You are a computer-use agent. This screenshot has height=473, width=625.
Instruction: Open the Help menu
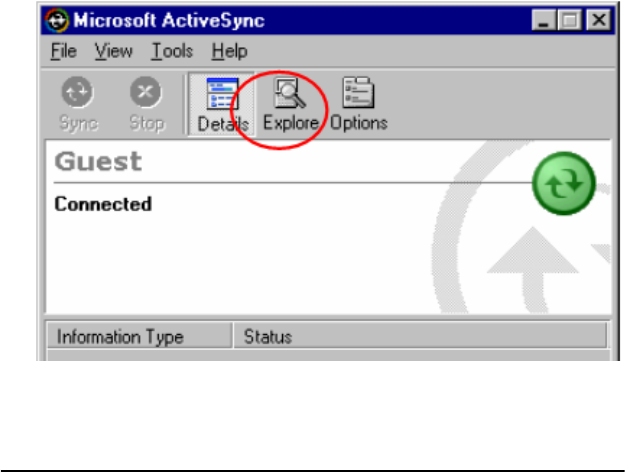[x=229, y=51]
